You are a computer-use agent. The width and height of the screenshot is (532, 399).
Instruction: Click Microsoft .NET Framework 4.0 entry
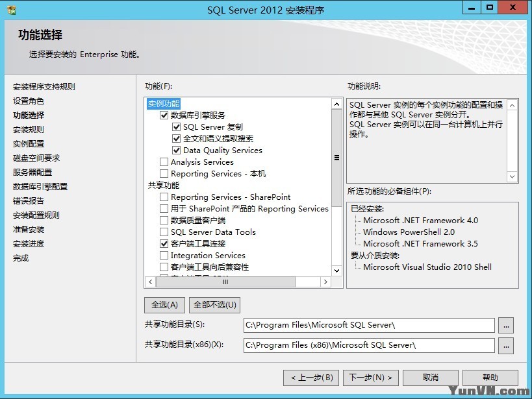(420, 221)
